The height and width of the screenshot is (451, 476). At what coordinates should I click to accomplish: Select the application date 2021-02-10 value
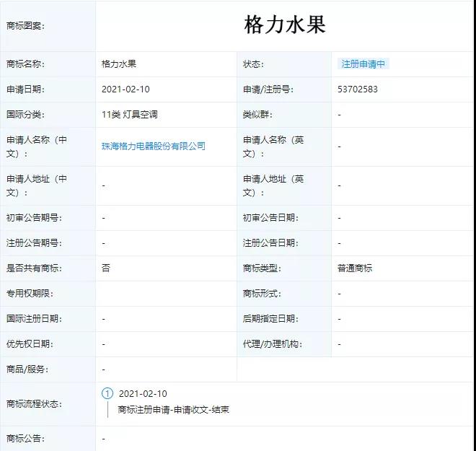click(x=125, y=89)
